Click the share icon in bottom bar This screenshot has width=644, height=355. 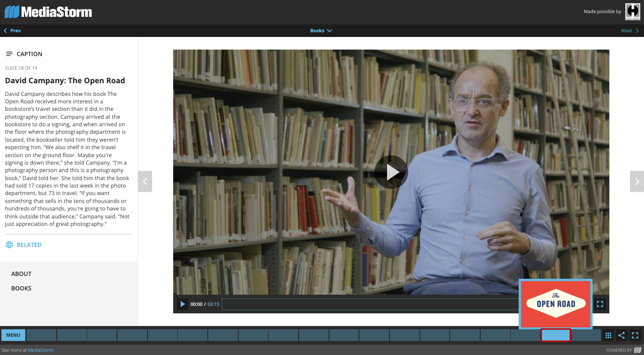coord(622,335)
